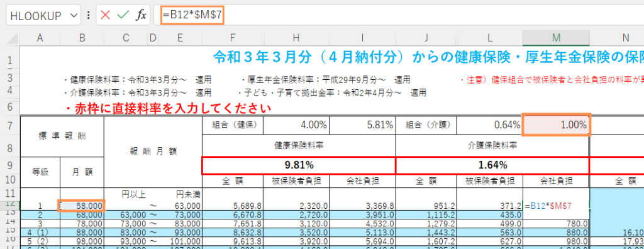This screenshot has height=249, width=644.
Task: Select cell showing 5.81% company rate
Action: pyautogui.click(x=362, y=125)
